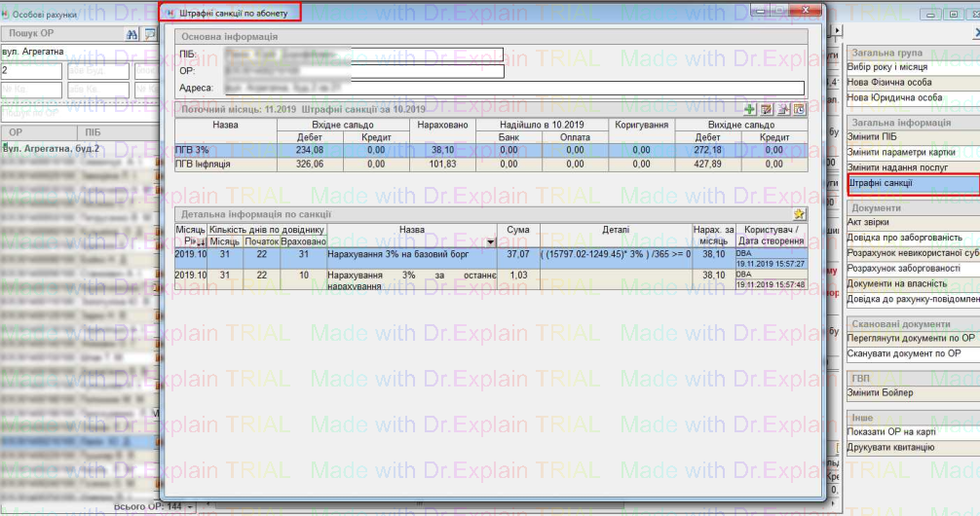This screenshot has width=980, height=516.
Task: Click the green plus add sanction icon
Action: click(x=750, y=110)
